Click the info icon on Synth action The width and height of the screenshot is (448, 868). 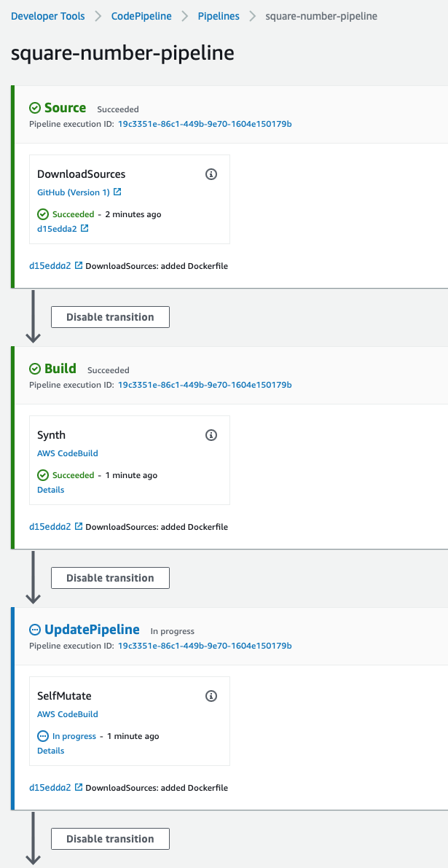tap(211, 435)
